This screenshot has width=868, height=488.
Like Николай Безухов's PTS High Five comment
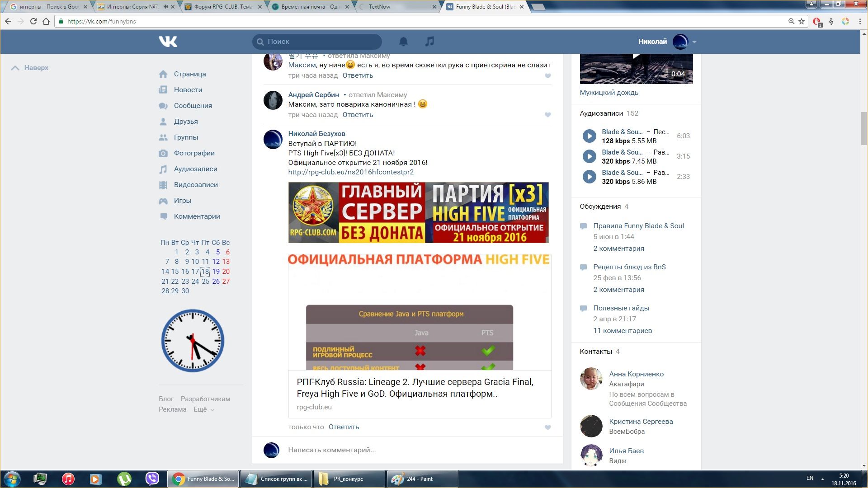[547, 427]
